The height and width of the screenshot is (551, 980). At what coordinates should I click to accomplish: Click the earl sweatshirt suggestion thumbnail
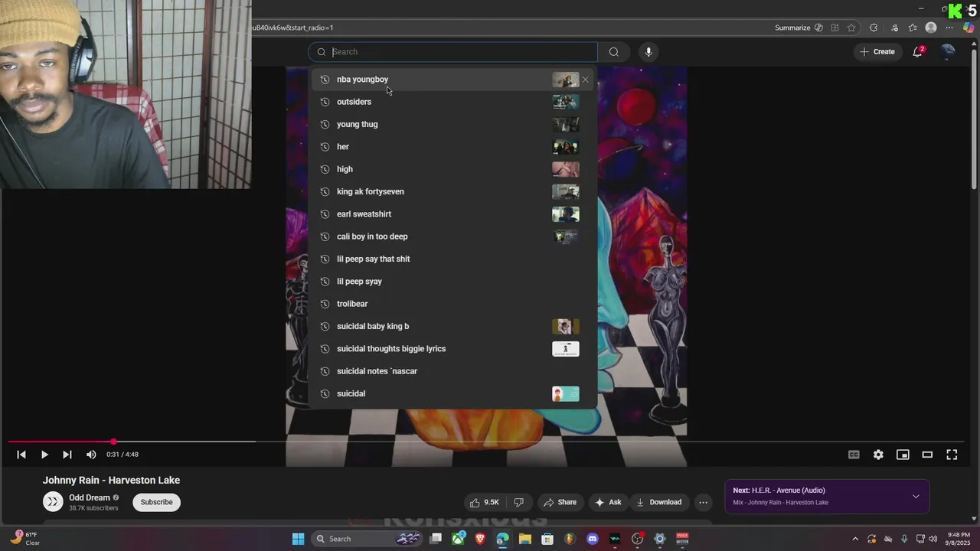tap(566, 214)
